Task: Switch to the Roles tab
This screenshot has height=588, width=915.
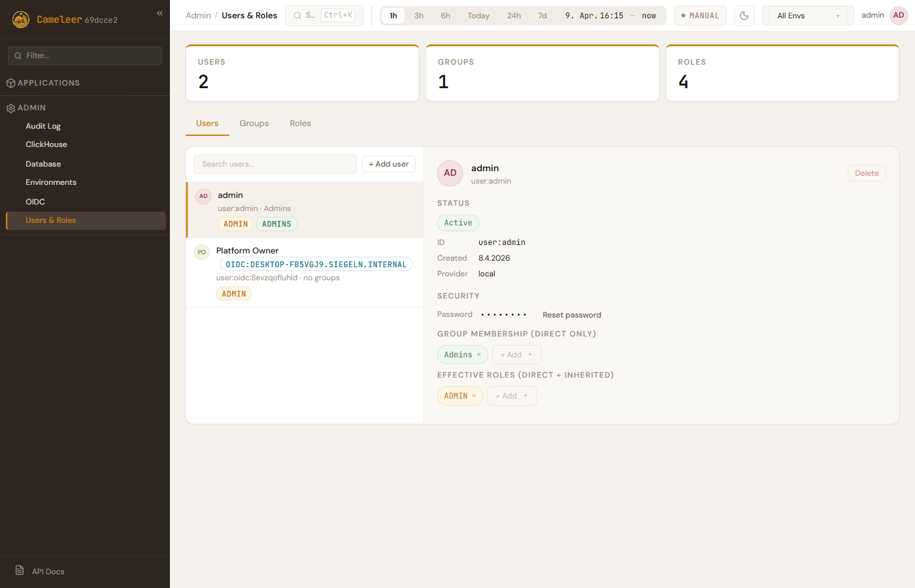Action: coord(300,123)
